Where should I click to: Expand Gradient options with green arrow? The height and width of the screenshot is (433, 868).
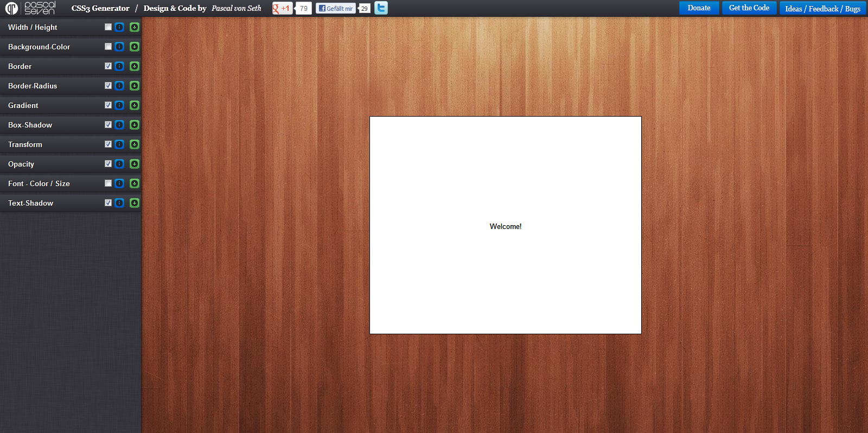click(135, 105)
